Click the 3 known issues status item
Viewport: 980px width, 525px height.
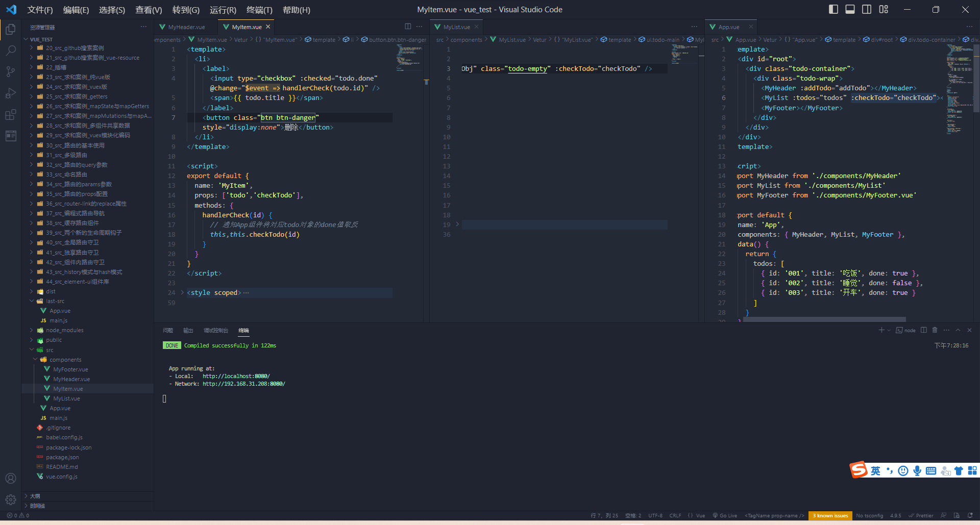click(x=830, y=516)
